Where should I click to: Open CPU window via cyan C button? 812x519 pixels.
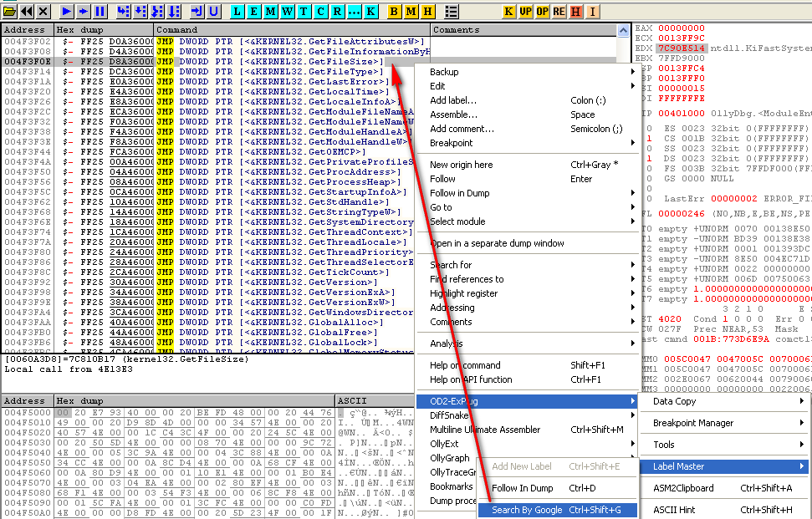pos(321,11)
